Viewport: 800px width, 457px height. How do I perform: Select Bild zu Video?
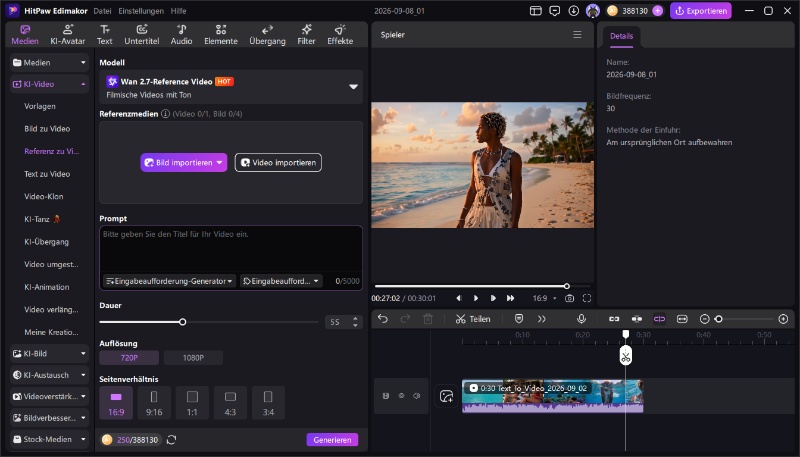(47, 129)
